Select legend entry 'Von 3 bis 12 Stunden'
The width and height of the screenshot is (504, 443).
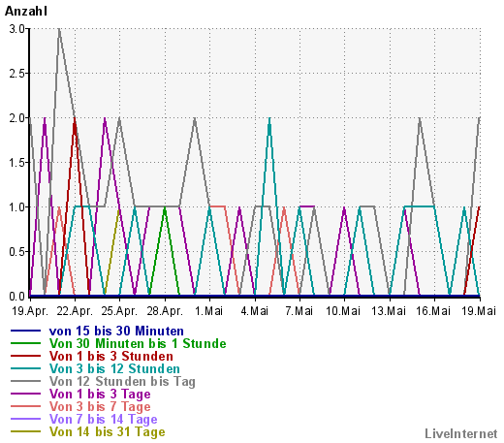pos(114,368)
